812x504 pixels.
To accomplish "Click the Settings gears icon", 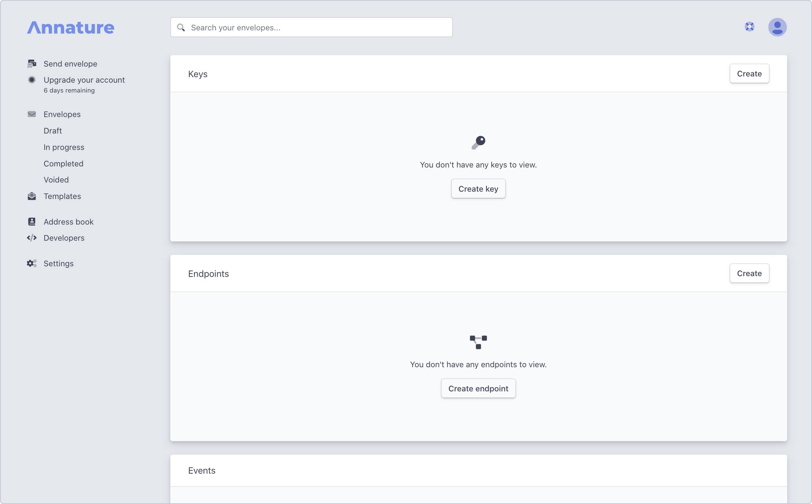I will point(32,263).
